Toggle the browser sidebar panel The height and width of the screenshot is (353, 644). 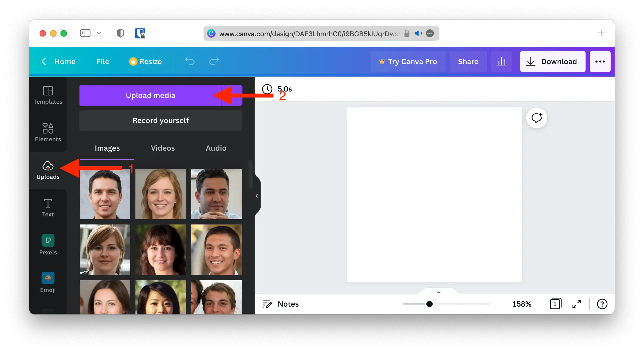[x=85, y=33]
